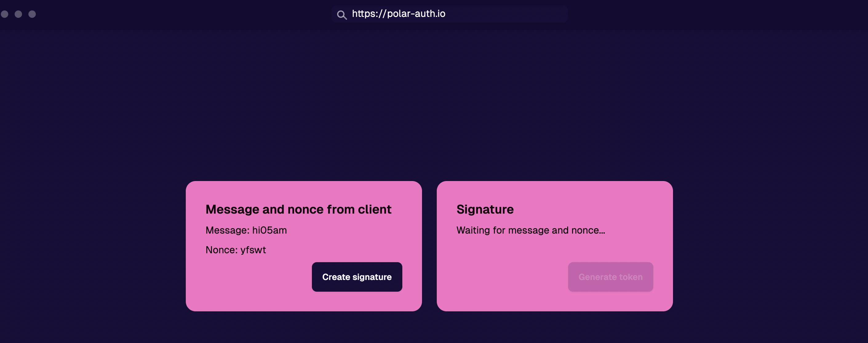Viewport: 868px width, 343px height.
Task: Click the search magnifier icon in address bar
Action: coord(342,15)
